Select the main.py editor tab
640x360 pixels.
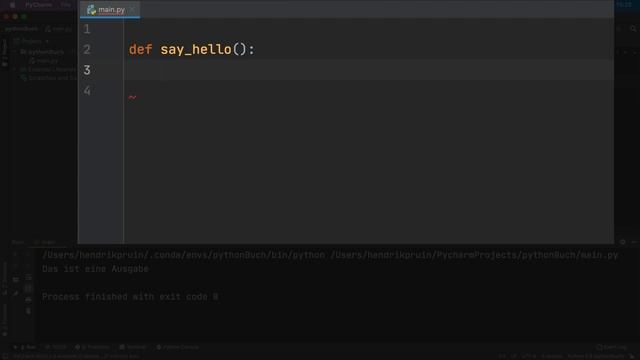coord(110,9)
